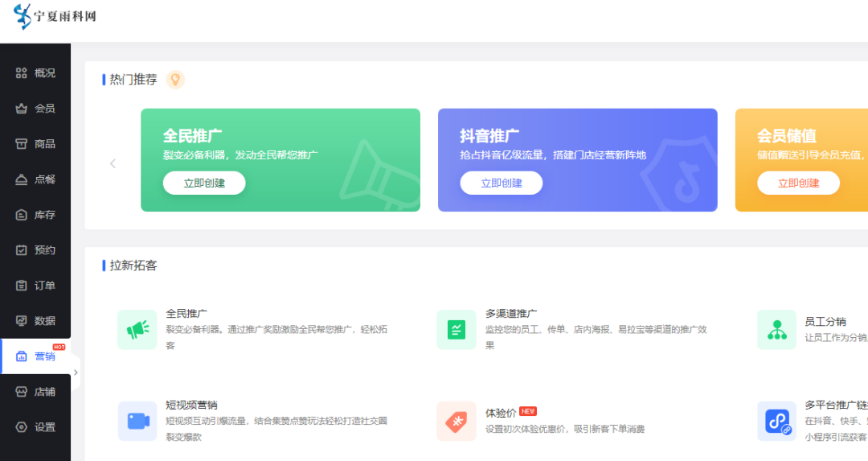Click the green 全民推广 banner card
The width and height of the screenshot is (868, 461).
(x=280, y=160)
